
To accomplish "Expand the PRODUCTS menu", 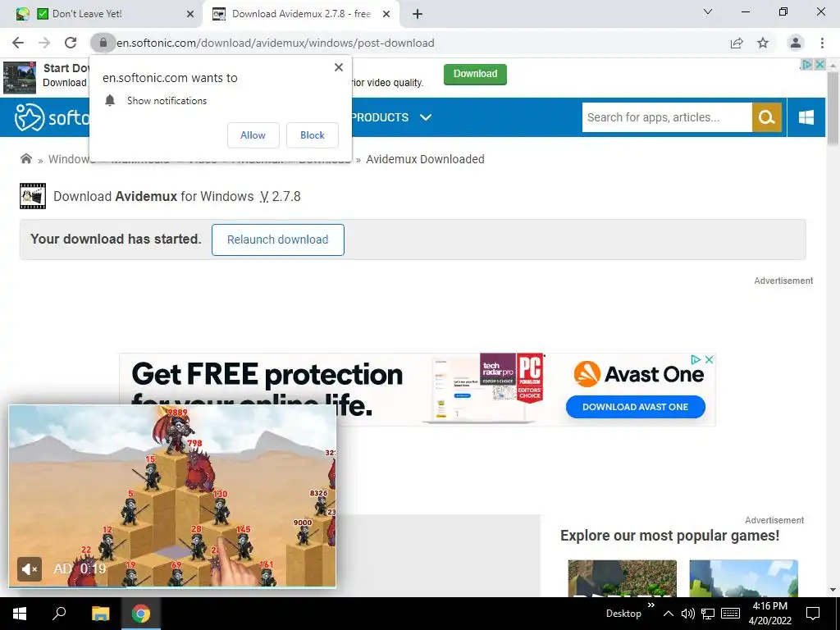I will tap(391, 117).
